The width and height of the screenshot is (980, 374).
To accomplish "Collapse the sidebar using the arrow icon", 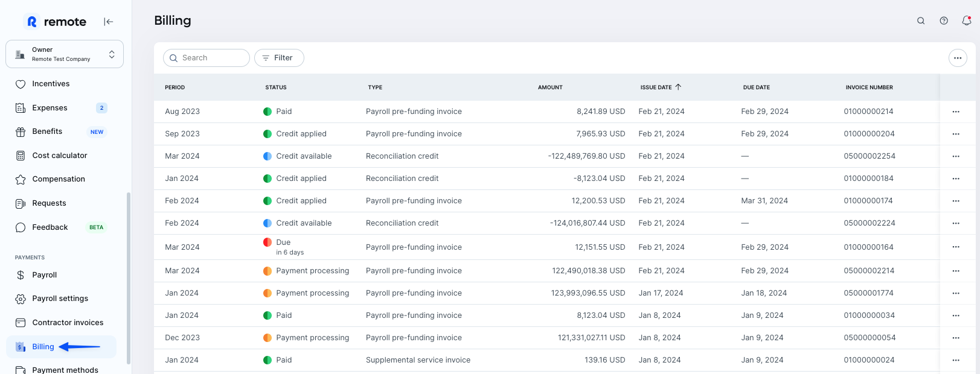I will 108,22.
